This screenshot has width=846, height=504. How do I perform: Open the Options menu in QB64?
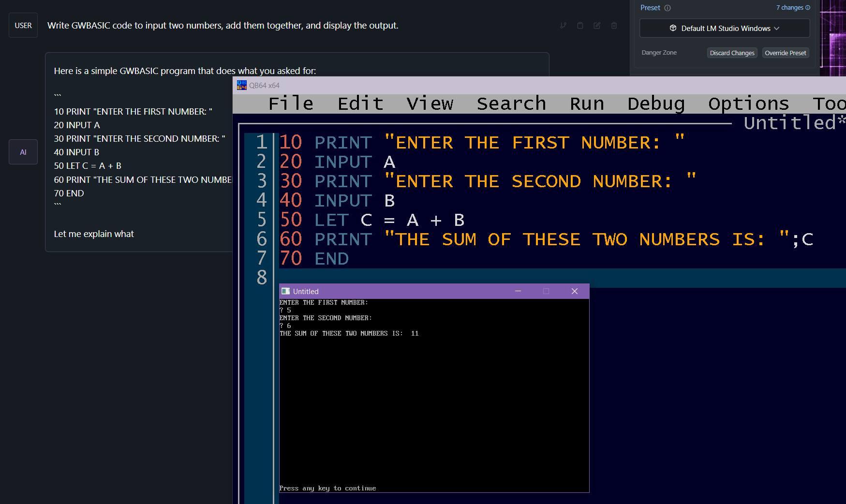click(x=748, y=104)
